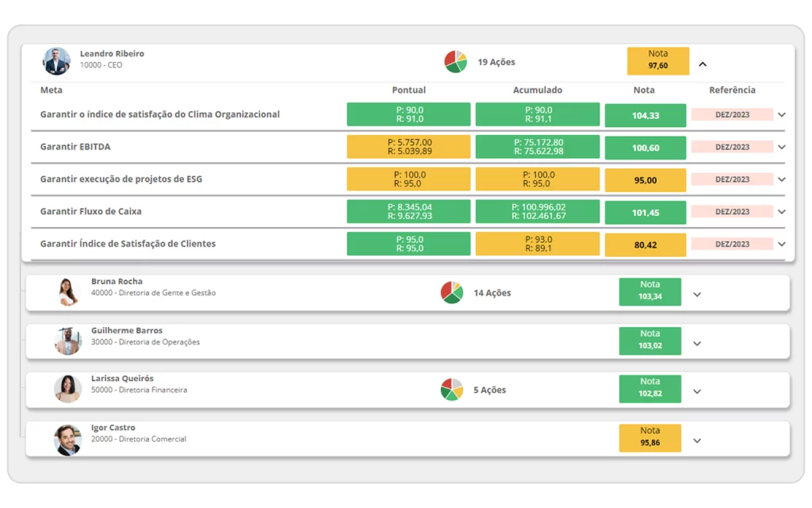Click Acumulado cell P: 100.996,02

(x=538, y=211)
